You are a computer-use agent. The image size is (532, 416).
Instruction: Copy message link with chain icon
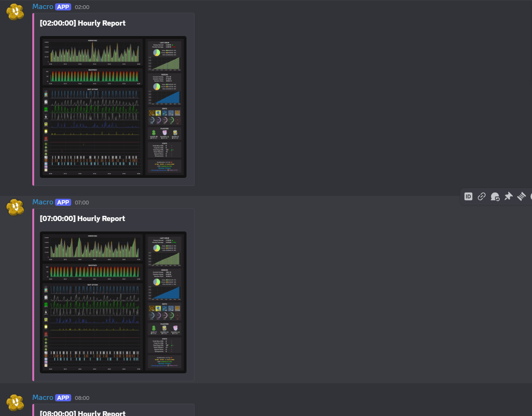point(481,197)
